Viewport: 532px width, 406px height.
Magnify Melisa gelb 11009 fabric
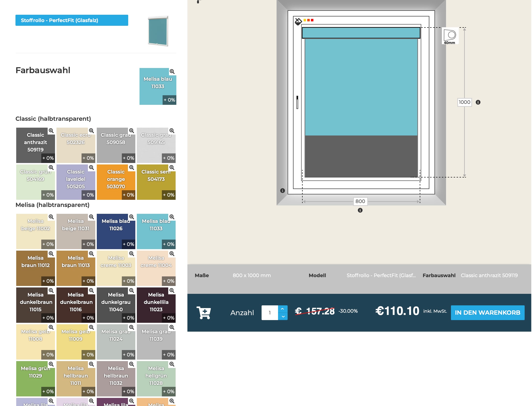pyautogui.click(x=91, y=327)
